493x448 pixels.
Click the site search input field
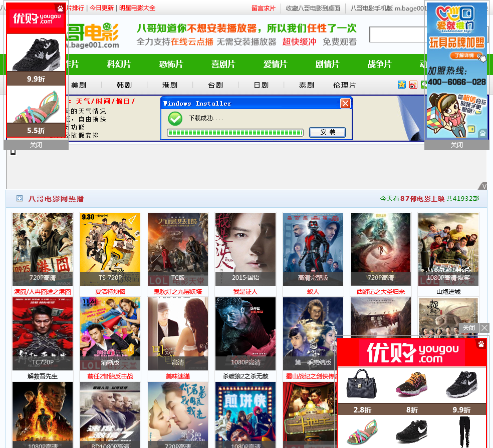point(398,35)
